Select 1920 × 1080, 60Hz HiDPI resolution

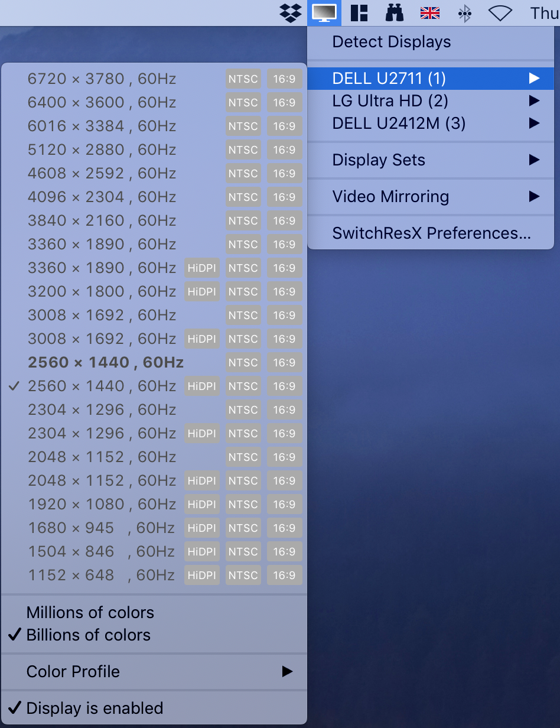point(154,504)
